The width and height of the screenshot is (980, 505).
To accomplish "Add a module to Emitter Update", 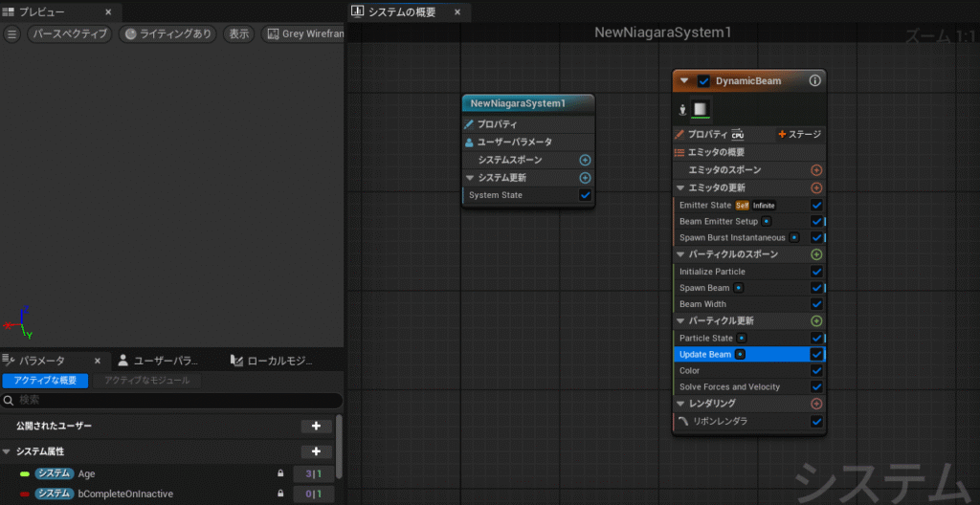I will pos(816,187).
